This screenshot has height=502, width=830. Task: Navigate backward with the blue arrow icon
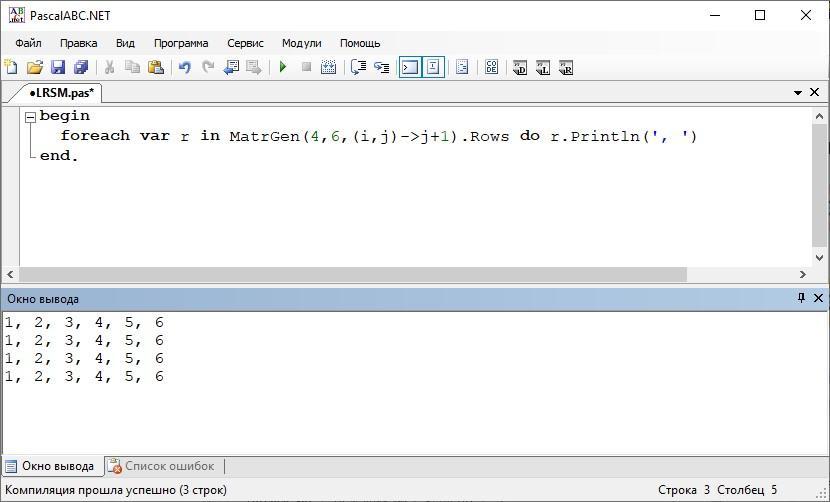[x=231, y=67]
